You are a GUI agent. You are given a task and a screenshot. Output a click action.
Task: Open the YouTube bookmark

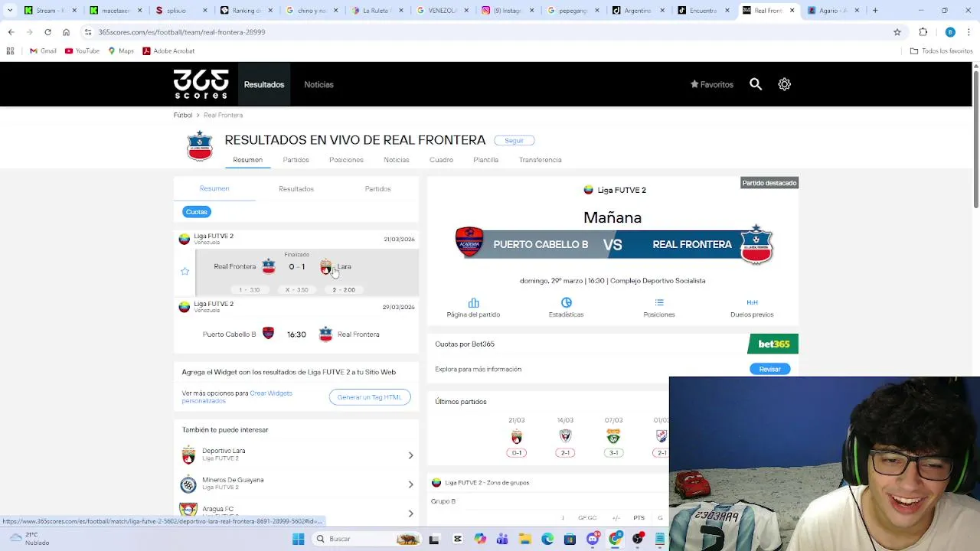(82, 51)
